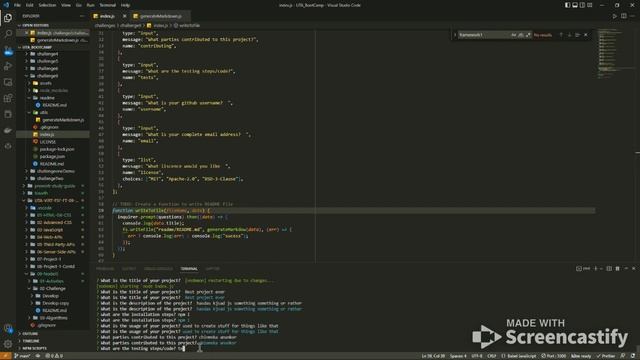Expand the OUTLINE section
Screen dimensions: 640x360
click(53, 334)
